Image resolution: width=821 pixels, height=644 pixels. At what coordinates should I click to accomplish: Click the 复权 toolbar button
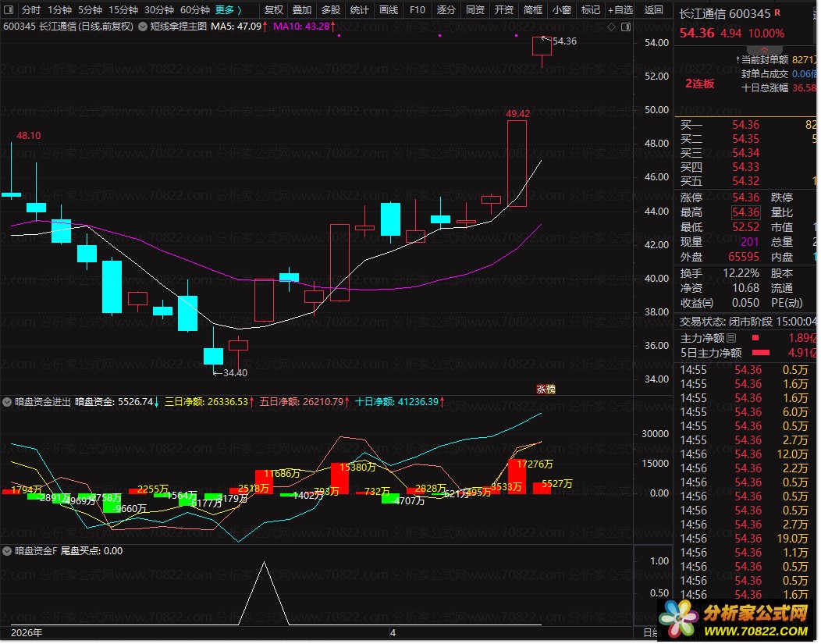pos(274,9)
